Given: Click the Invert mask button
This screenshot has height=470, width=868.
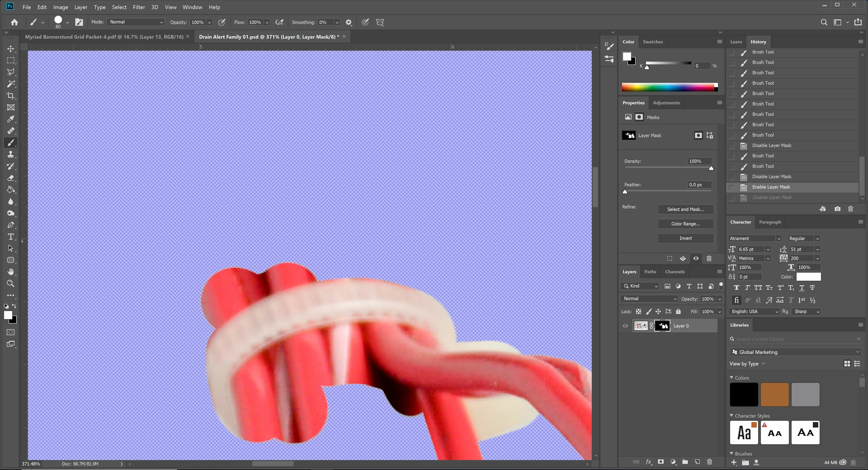Looking at the screenshot, I should pos(685,238).
